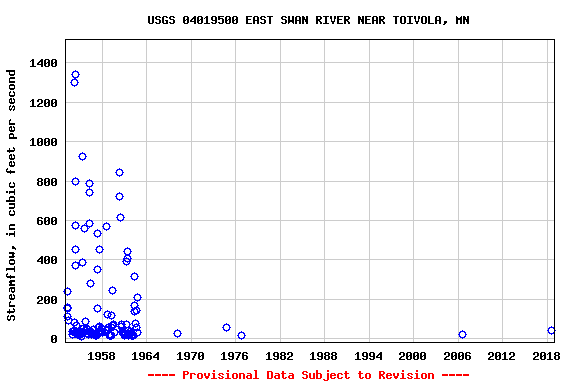Select the 1000 y-axis tick label
Viewport: 576px width, 384px height.
point(43,142)
